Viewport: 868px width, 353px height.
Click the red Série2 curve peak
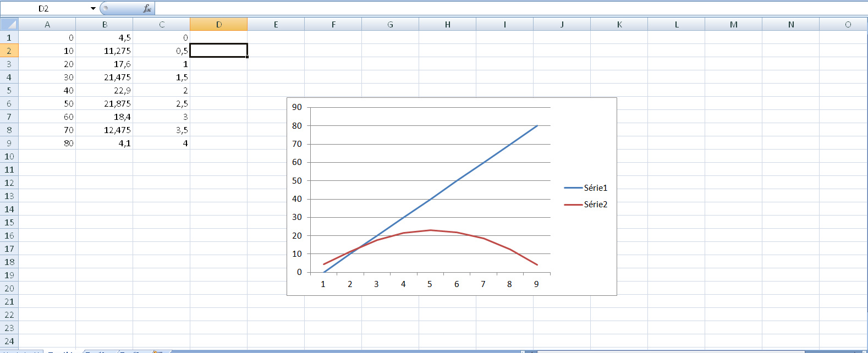(x=430, y=230)
